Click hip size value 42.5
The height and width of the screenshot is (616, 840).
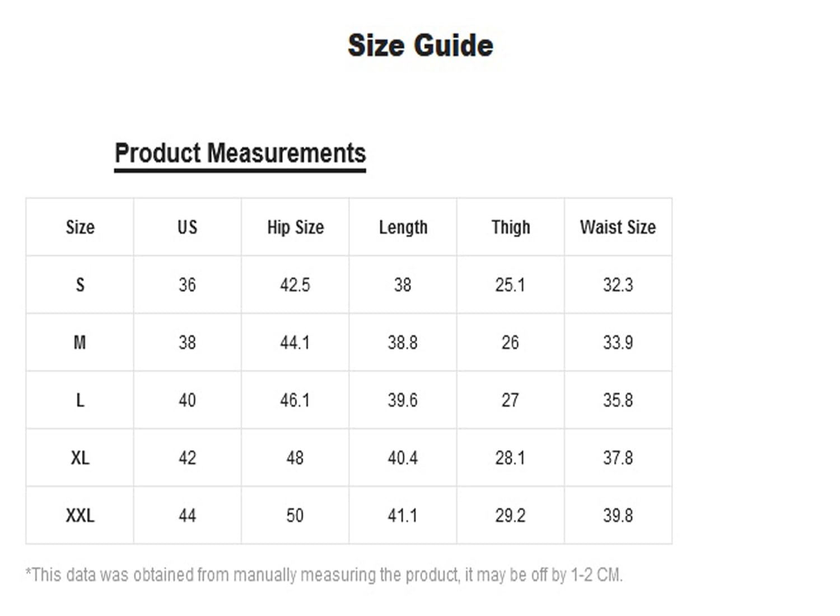point(295,285)
